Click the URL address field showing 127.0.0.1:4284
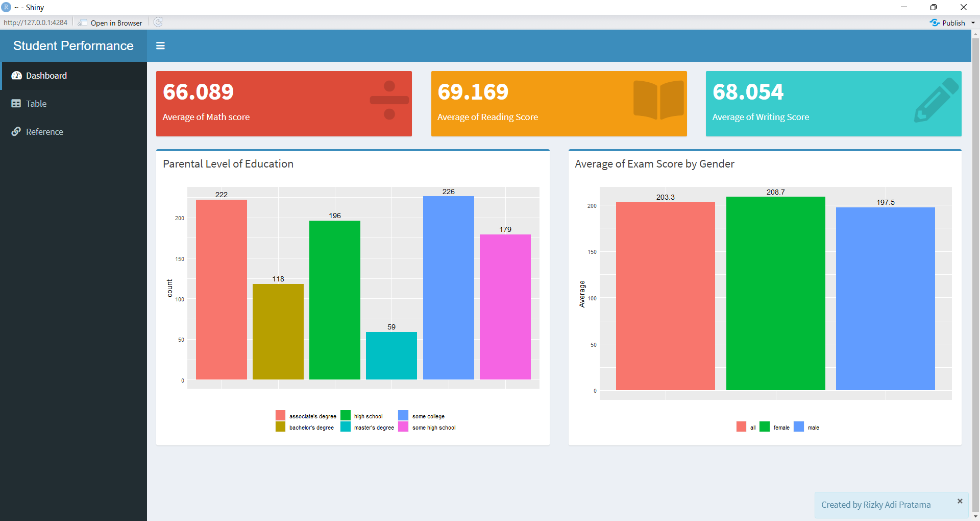Image resolution: width=980 pixels, height=521 pixels. [x=35, y=22]
